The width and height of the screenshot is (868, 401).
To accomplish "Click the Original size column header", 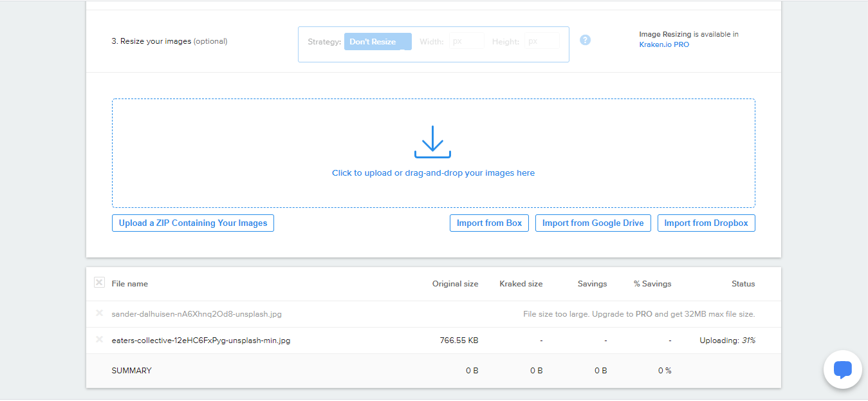I will [455, 284].
